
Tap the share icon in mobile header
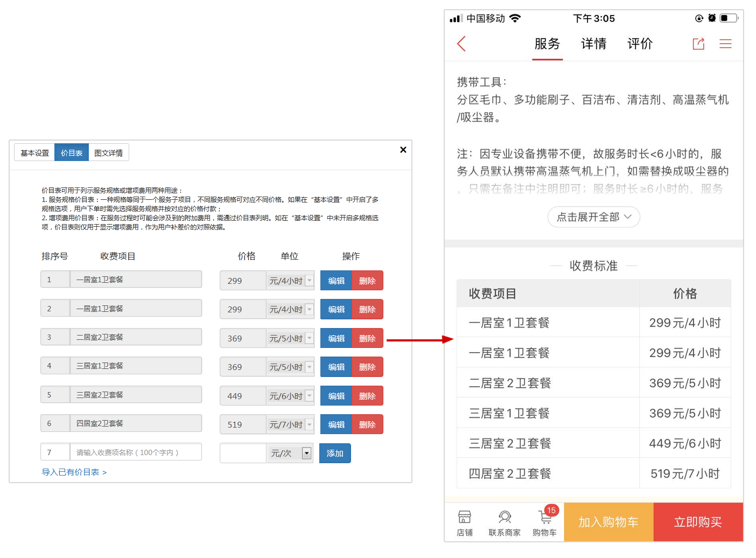pyautogui.click(x=698, y=44)
